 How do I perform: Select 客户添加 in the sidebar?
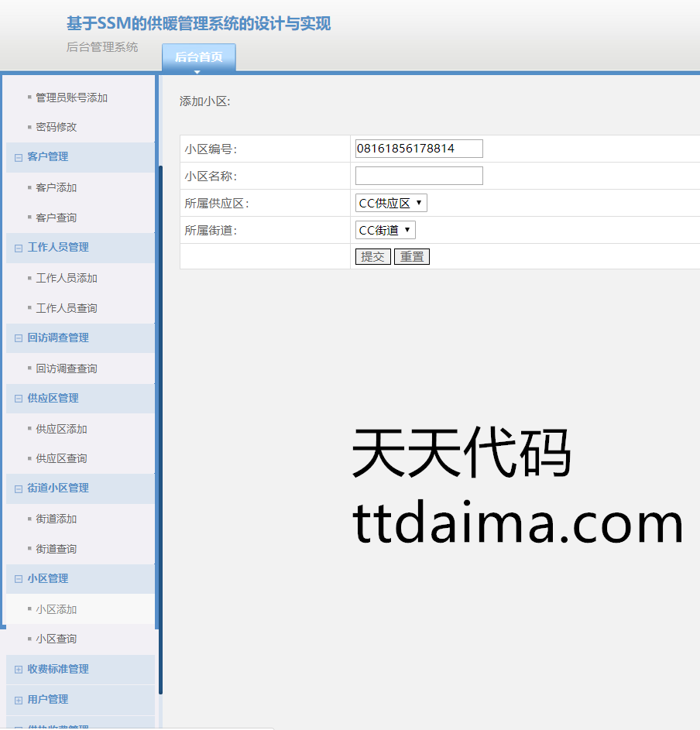click(x=57, y=188)
